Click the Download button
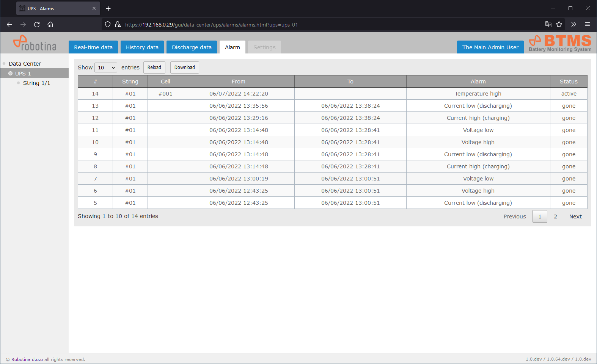The width and height of the screenshot is (597, 364). [x=184, y=67]
